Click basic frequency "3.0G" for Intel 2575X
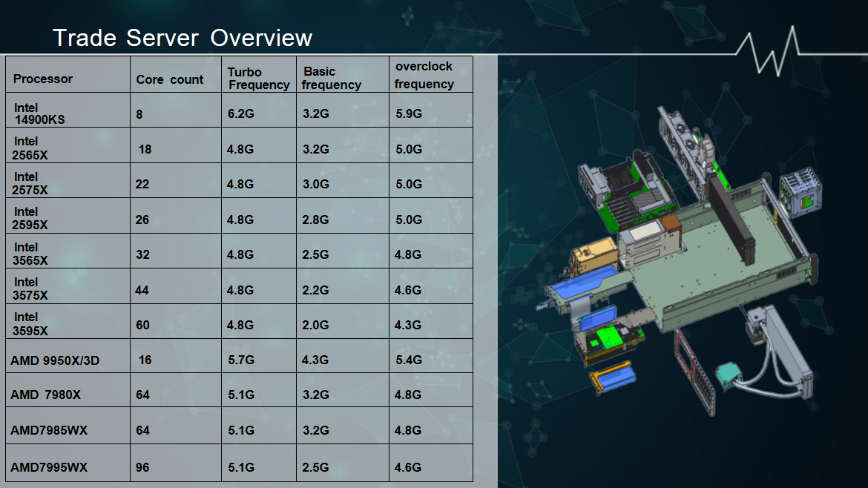The height and width of the screenshot is (488, 868). [x=315, y=184]
